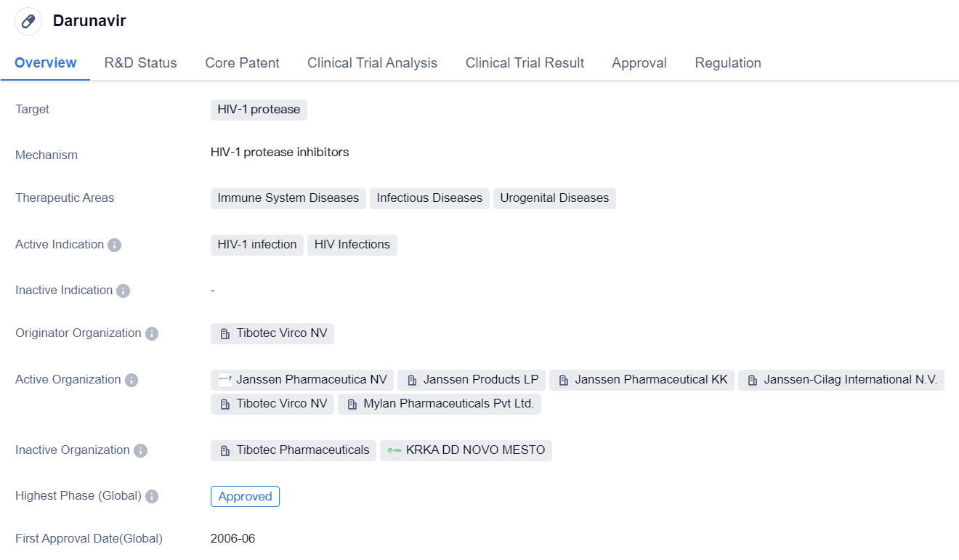Click info icon beside Inactive Indication
959x560 pixels.
click(x=123, y=291)
